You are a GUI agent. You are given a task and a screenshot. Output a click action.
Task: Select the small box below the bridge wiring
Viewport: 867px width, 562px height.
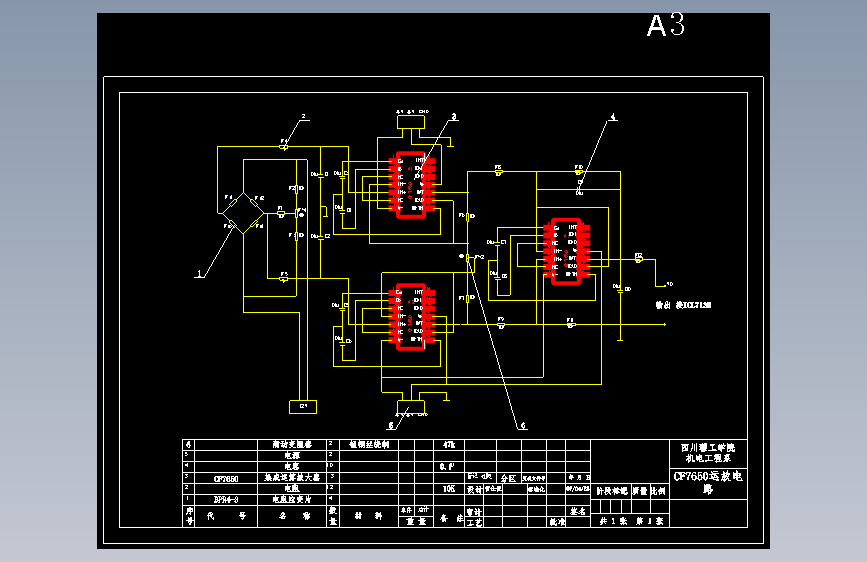click(303, 407)
